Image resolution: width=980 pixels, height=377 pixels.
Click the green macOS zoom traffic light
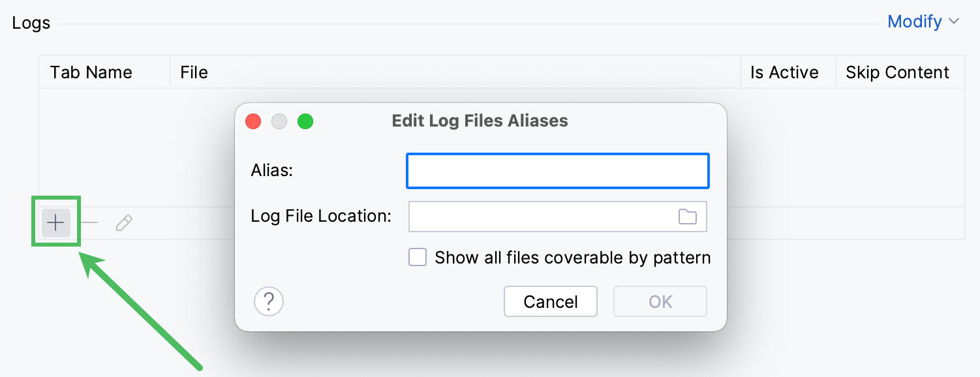pos(304,121)
